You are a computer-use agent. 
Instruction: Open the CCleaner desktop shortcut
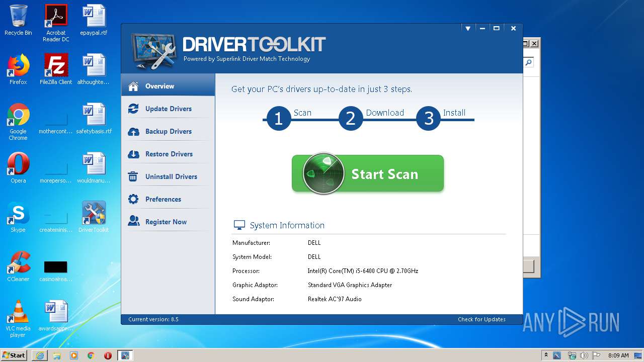tap(18, 266)
